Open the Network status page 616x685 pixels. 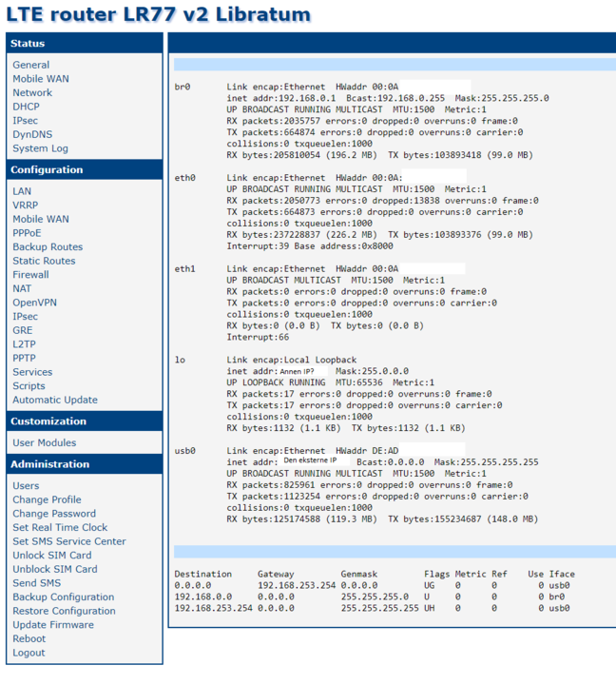coord(32,92)
